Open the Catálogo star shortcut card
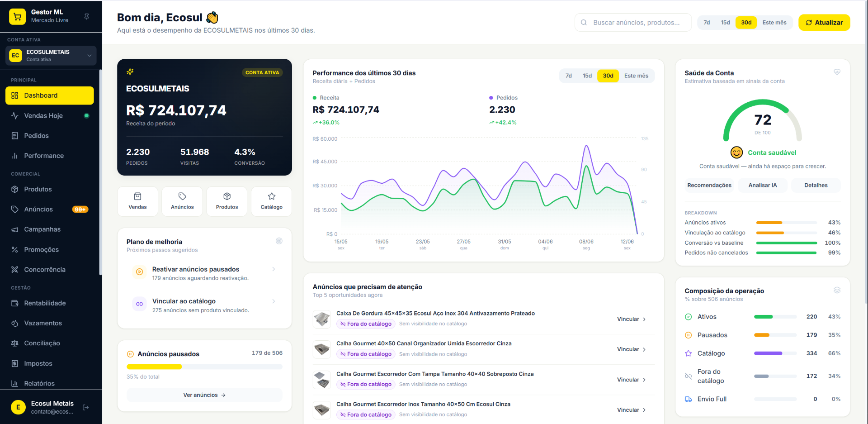The image size is (868, 424). click(272, 201)
